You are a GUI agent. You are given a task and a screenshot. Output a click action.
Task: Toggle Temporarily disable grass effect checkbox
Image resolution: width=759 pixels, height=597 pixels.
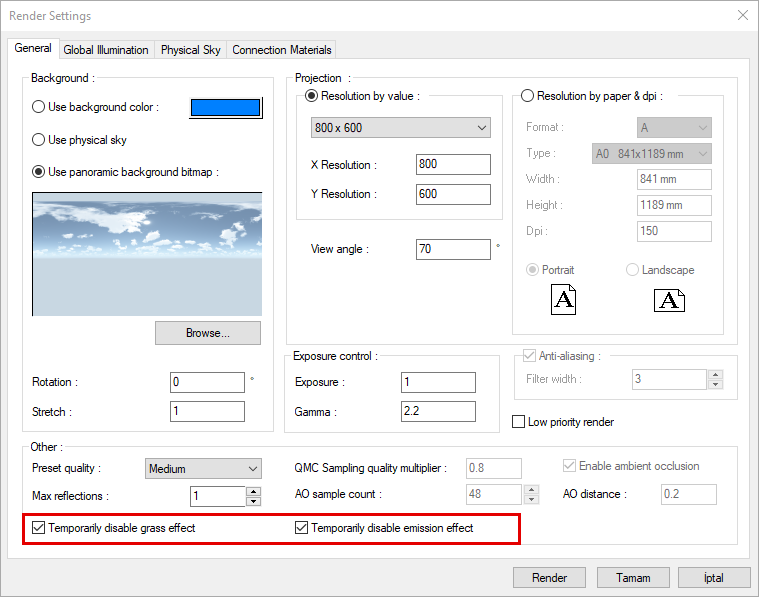pos(39,528)
